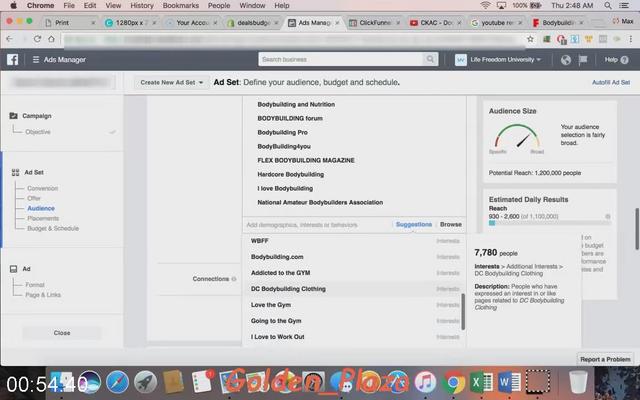640x400 pixels.
Task: Bookmark page with star icon
Action: 530,39
